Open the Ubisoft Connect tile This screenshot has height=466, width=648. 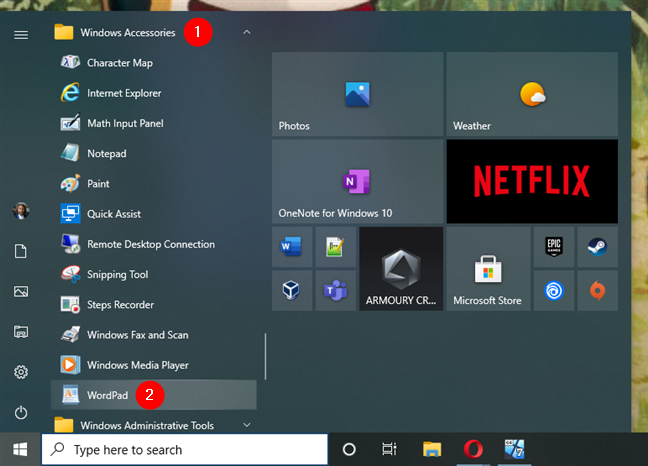click(554, 290)
